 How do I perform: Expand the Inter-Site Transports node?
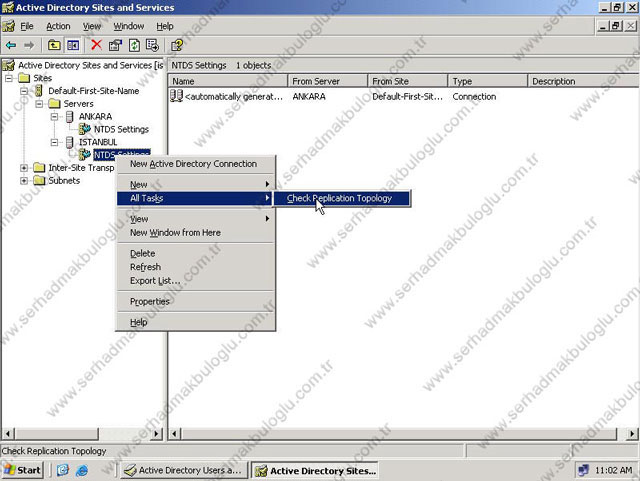point(24,168)
